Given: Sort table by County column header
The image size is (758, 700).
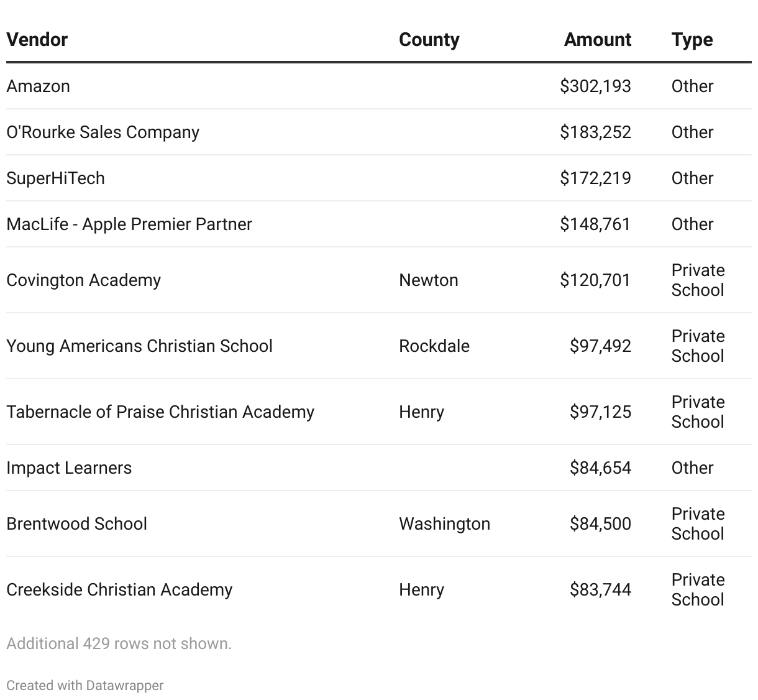Looking at the screenshot, I should point(429,40).
